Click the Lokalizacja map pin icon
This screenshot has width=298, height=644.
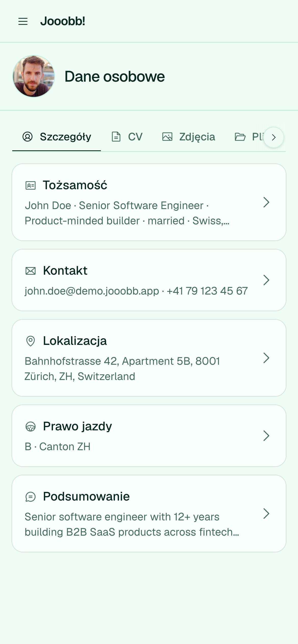[x=31, y=341]
